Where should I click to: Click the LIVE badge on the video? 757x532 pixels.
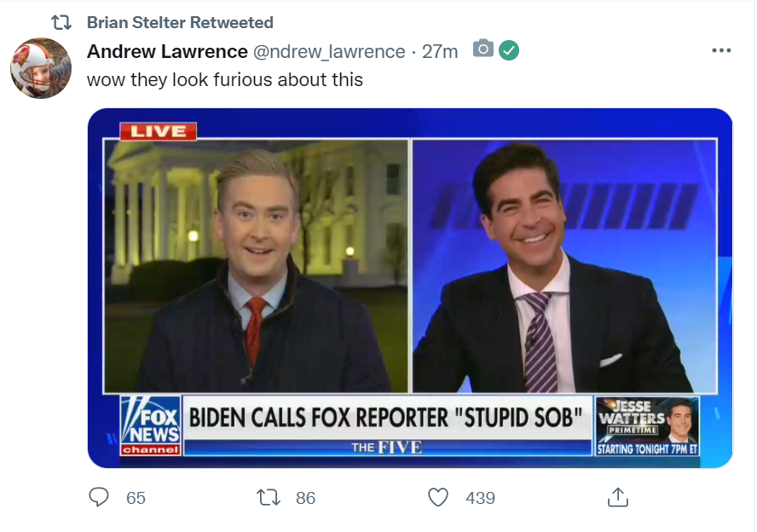pyautogui.click(x=159, y=131)
